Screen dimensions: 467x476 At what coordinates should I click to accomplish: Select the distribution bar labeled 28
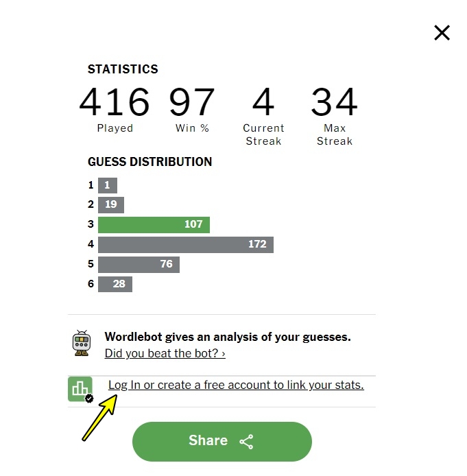tap(115, 283)
